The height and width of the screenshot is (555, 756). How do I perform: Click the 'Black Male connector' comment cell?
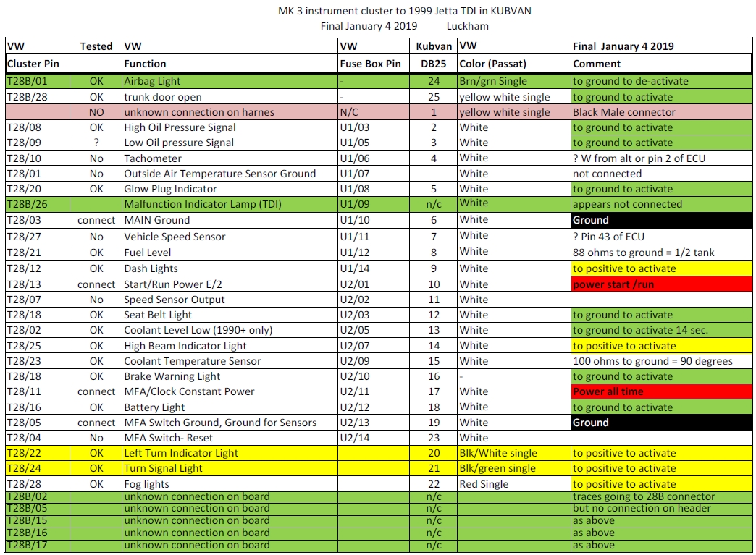click(x=661, y=112)
